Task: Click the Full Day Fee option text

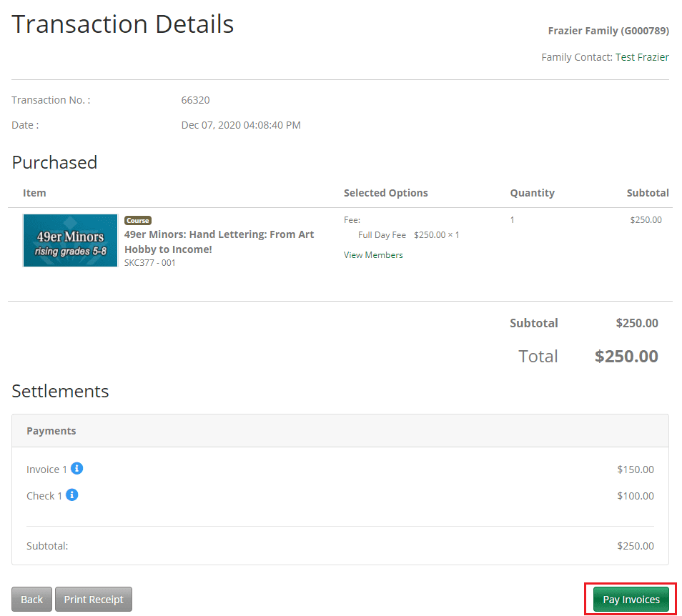Action: [x=382, y=235]
